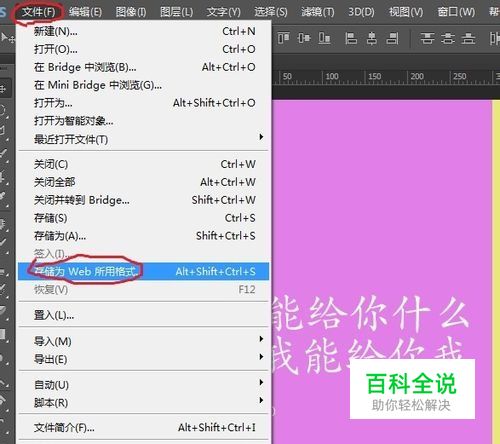Image resolution: width=500 pixels, height=444 pixels.
Task: Open the 窗口(W) menu
Action: tap(456, 12)
